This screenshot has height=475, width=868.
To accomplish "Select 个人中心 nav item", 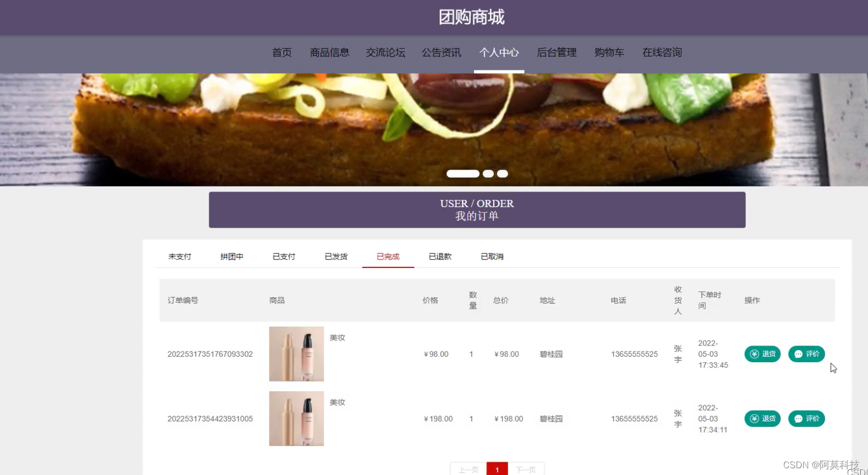I will (499, 52).
